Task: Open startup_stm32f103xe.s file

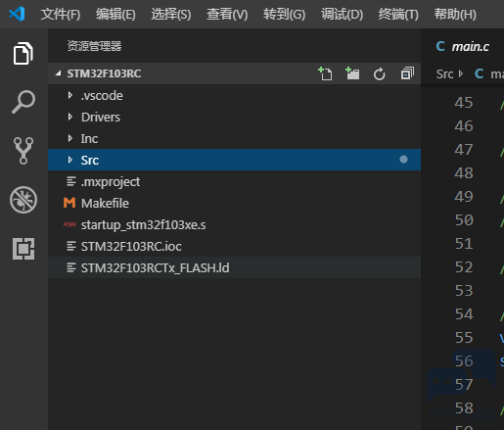Action: 234,224
